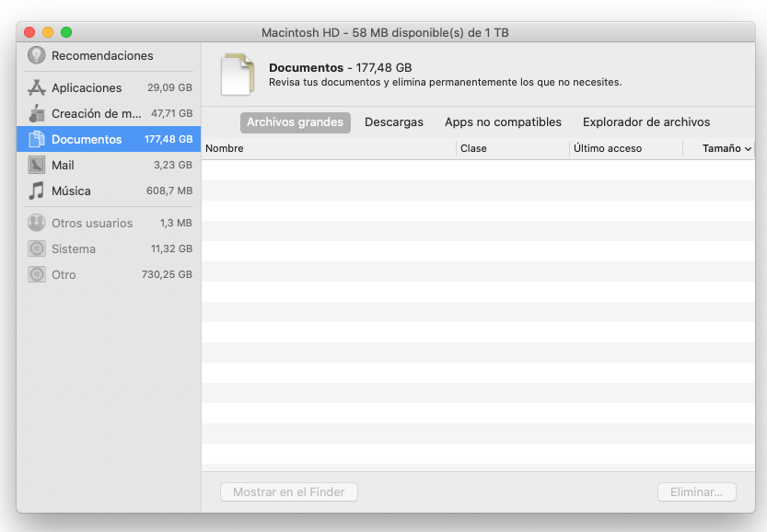The height and width of the screenshot is (532, 767).
Task: Click the Mostrar en el Finder button
Action: point(288,492)
